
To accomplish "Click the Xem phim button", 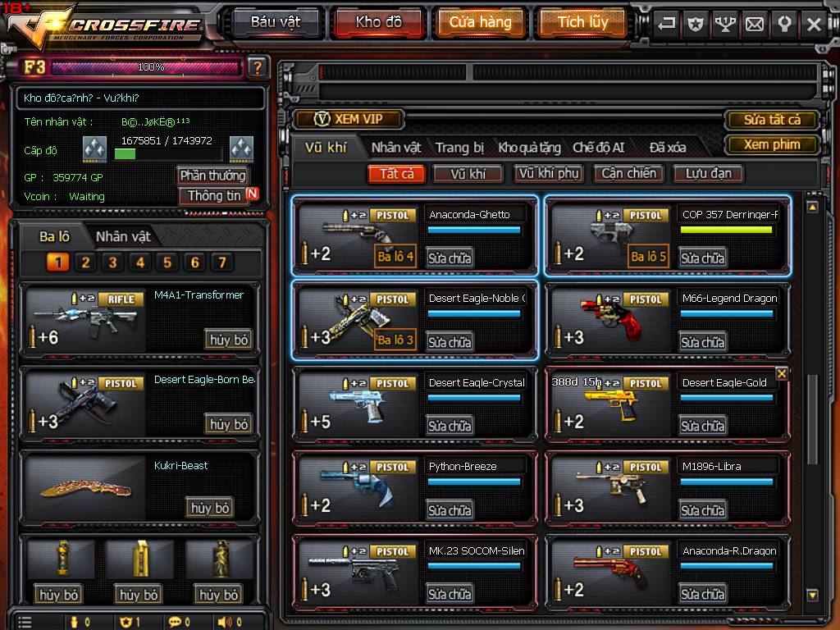I will tap(772, 144).
